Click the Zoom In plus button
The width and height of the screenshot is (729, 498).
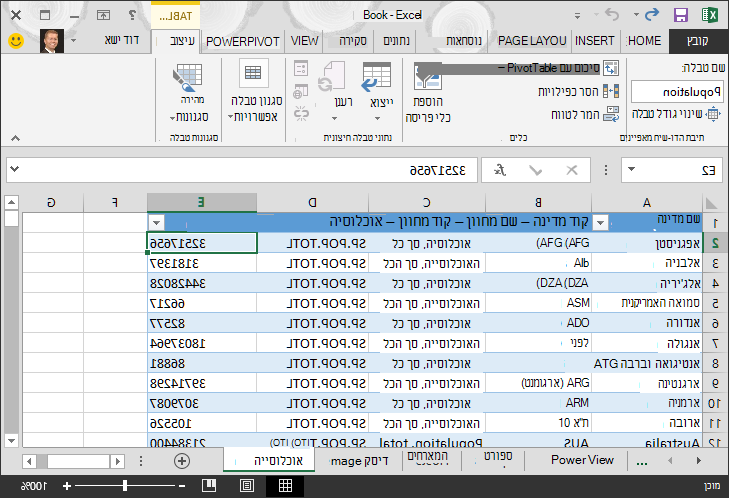[66, 486]
